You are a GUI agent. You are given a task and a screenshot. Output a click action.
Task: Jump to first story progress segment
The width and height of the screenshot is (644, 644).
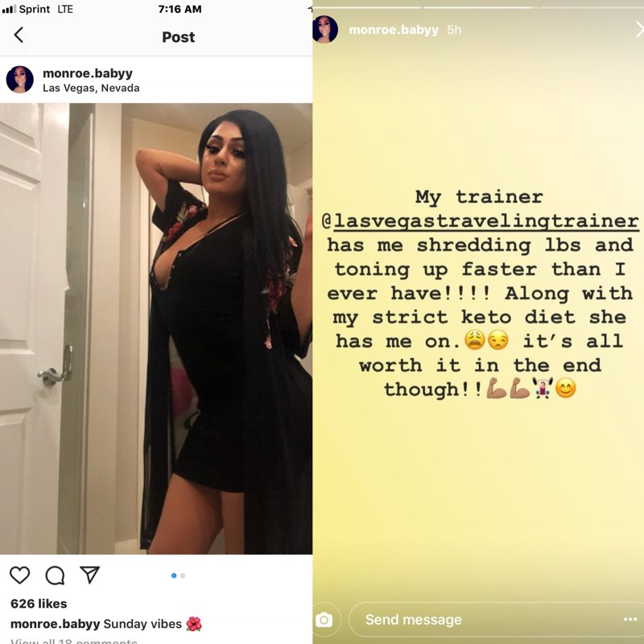367,7
